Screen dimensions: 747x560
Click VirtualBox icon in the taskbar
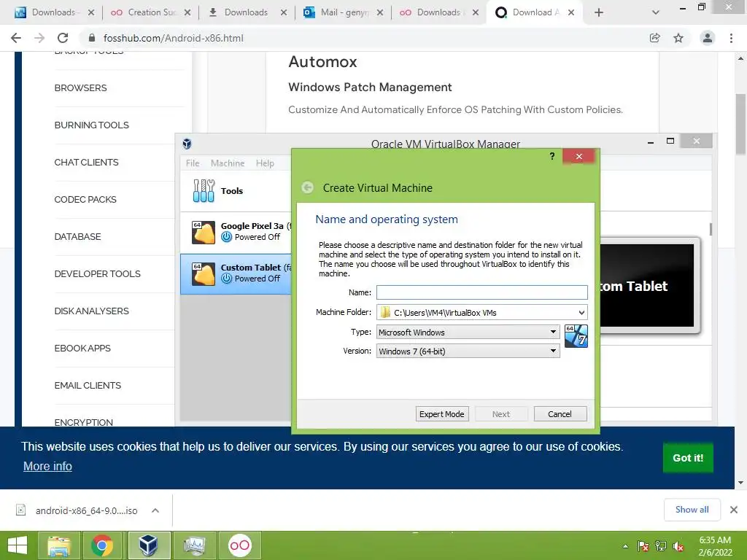[x=149, y=545]
